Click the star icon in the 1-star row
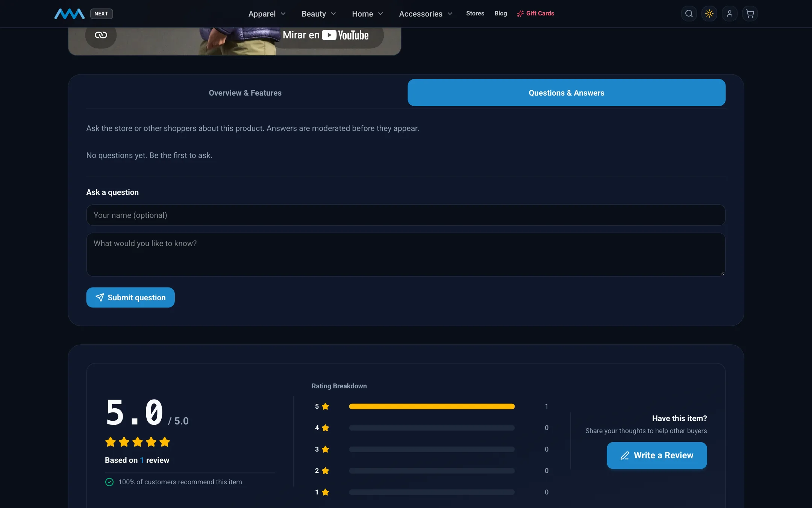Viewport: 812px width, 508px height. tap(326, 492)
